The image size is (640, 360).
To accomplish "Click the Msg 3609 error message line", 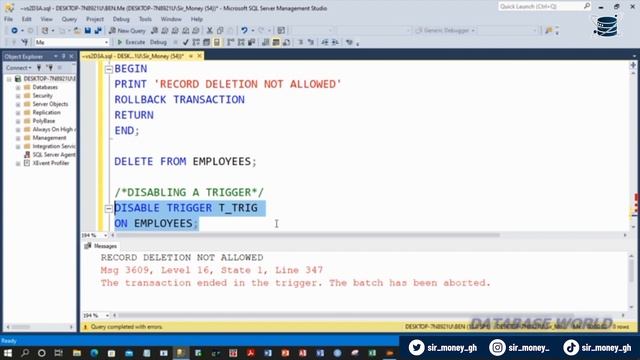I will pos(211,270).
